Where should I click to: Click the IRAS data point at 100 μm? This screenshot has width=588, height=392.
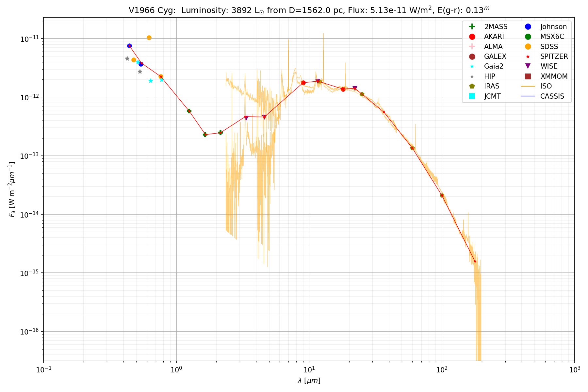442,195
